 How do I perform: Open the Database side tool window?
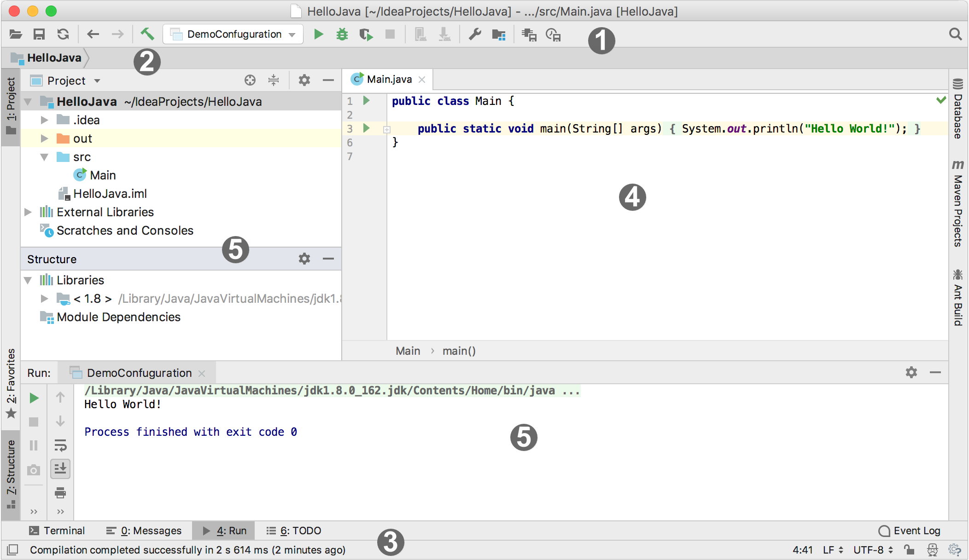958,109
